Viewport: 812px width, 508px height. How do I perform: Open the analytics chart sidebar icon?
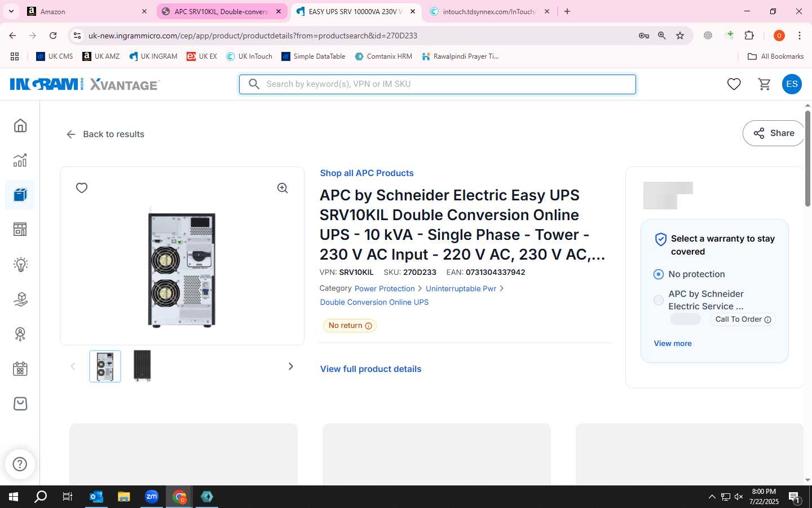pyautogui.click(x=20, y=160)
